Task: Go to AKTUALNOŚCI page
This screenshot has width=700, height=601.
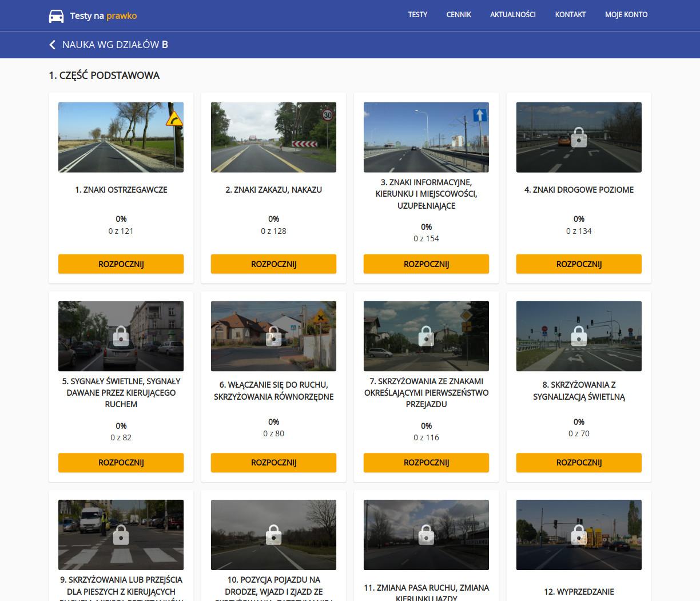Action: tap(512, 15)
